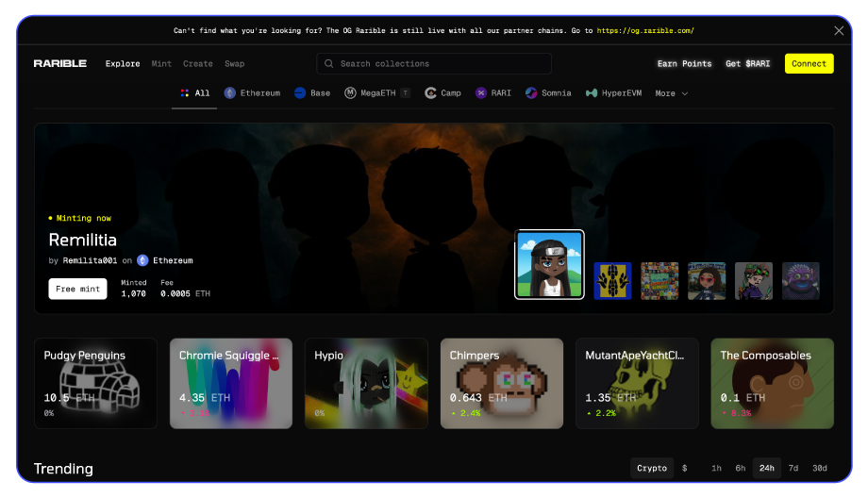Select the Somnia chain filter
Viewport: 868px width, 498px height.
(x=548, y=93)
